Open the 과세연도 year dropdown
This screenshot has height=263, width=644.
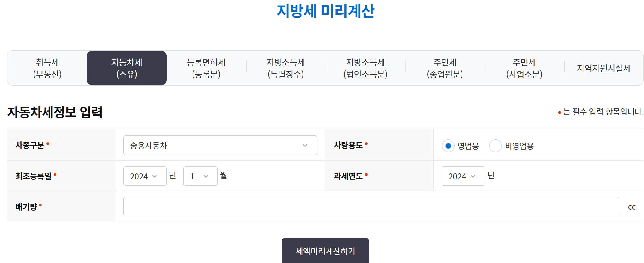(x=463, y=176)
